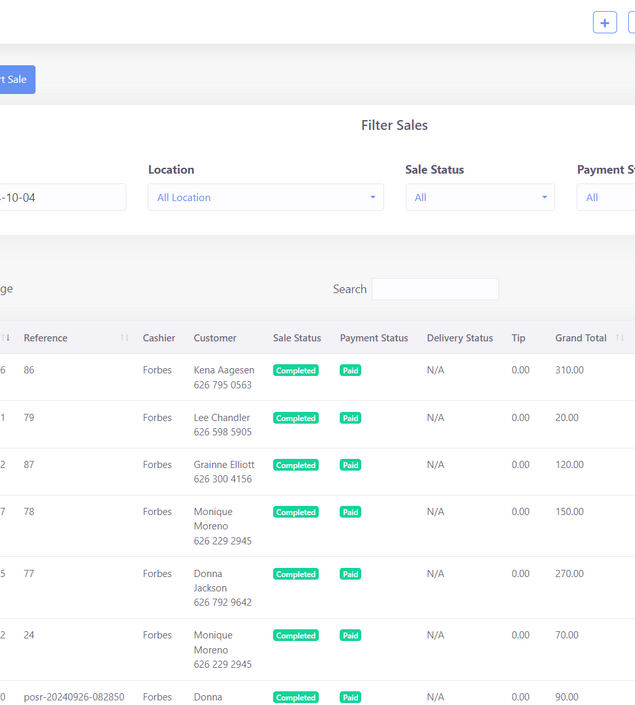Image resolution: width=635 pixels, height=705 pixels.
Task: Click reference posr-20240926-082850
Action: coord(74,697)
